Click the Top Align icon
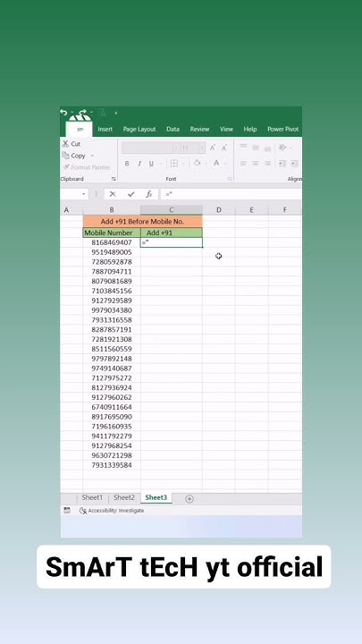362x644 pixels. tap(243, 147)
